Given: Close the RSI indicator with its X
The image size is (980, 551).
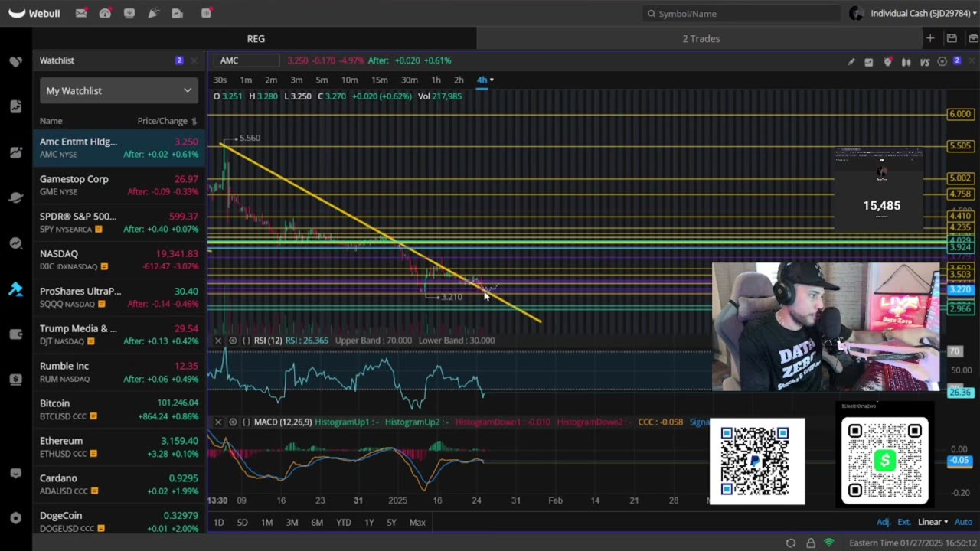Looking at the screenshot, I should pyautogui.click(x=218, y=341).
